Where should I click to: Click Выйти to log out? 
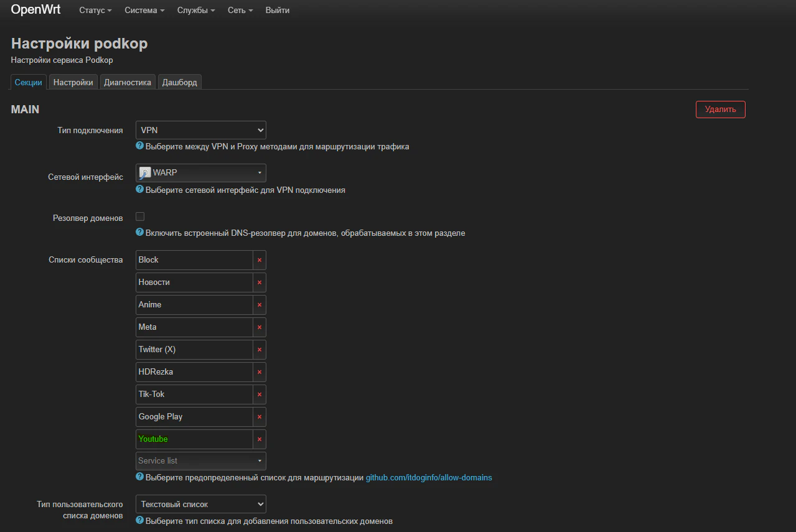coord(278,11)
